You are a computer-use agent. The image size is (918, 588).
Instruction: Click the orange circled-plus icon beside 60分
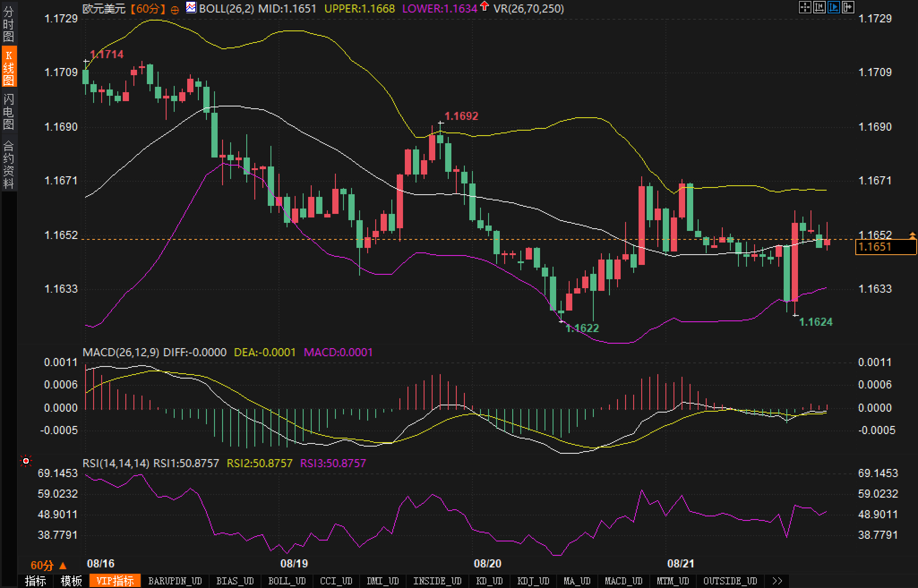(175, 9)
